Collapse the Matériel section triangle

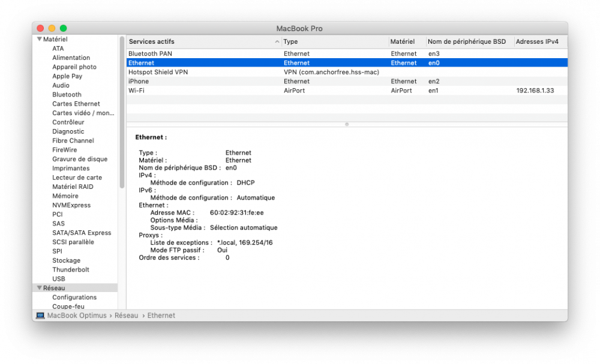tap(39, 39)
